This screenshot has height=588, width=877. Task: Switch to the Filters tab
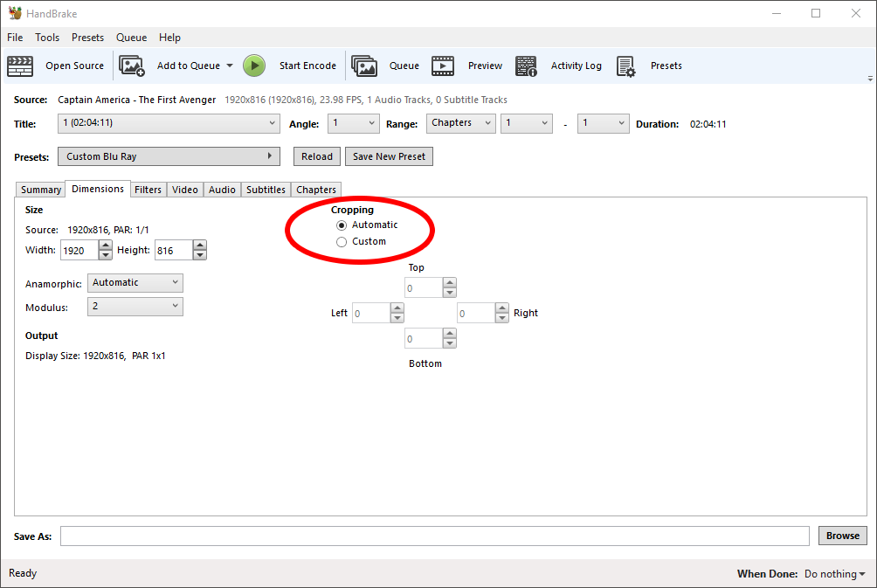[x=148, y=190]
